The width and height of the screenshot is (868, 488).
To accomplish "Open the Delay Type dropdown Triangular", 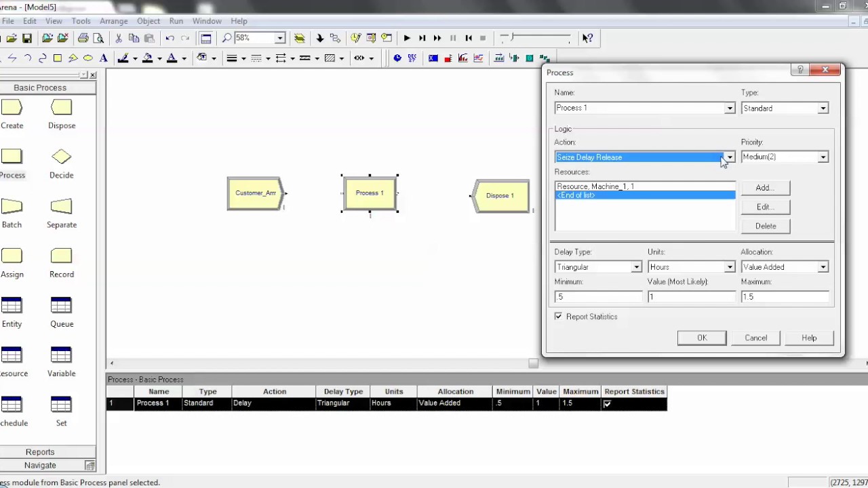I will click(636, 267).
